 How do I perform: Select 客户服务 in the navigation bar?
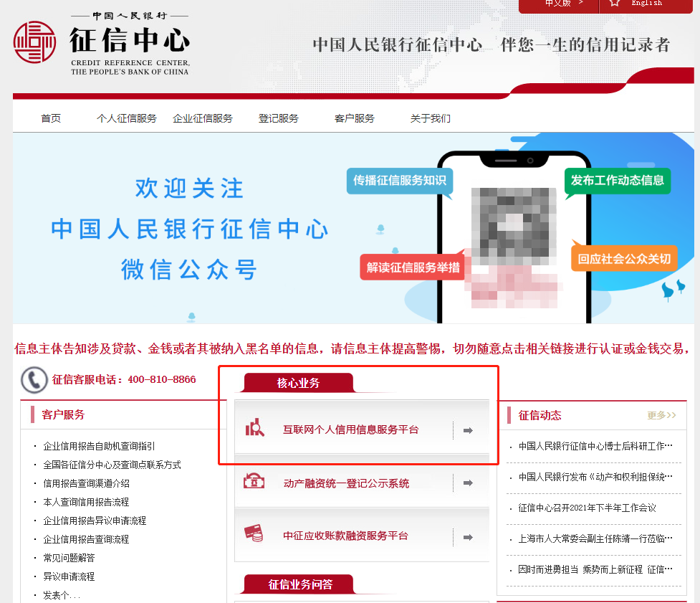coord(355,118)
